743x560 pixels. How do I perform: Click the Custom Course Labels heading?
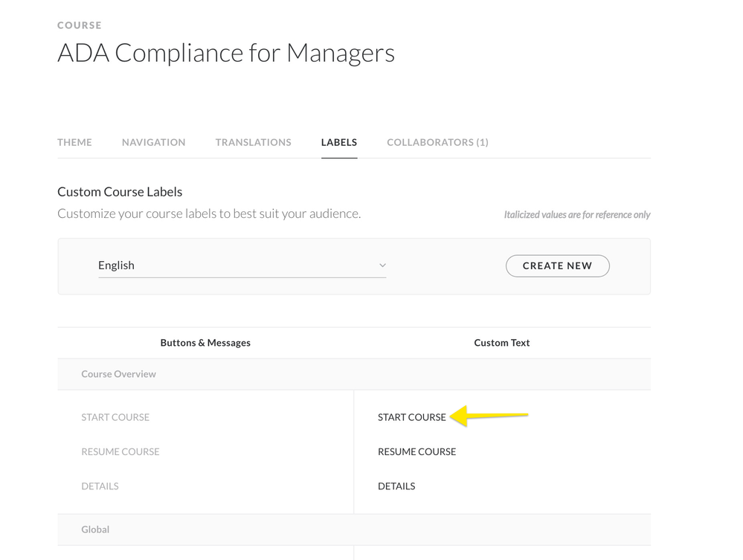(x=120, y=192)
